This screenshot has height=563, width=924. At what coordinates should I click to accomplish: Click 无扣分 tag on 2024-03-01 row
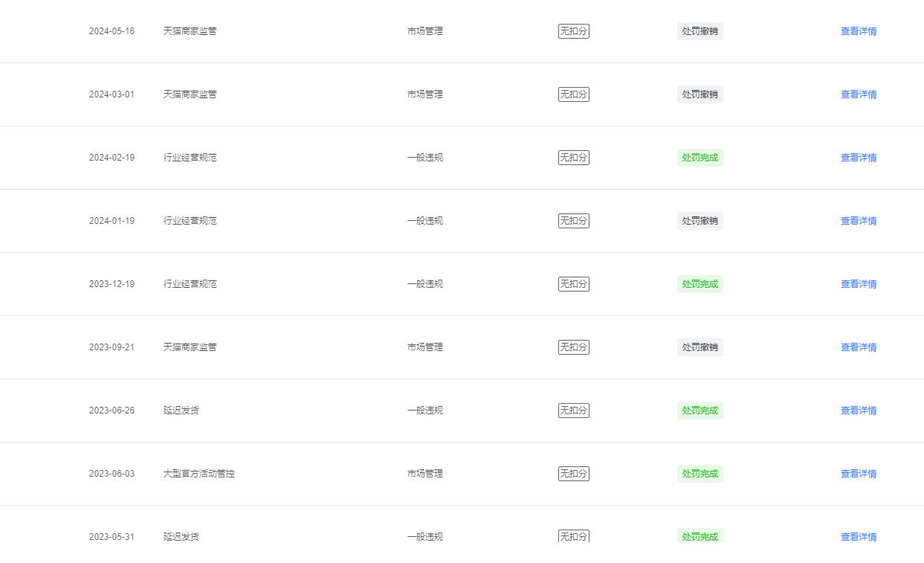[574, 94]
